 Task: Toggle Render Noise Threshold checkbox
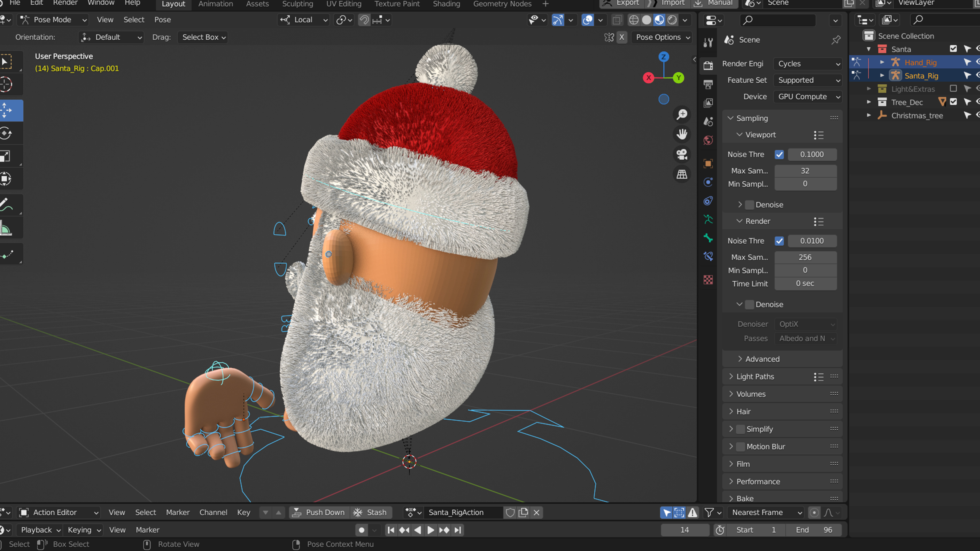[x=779, y=241]
